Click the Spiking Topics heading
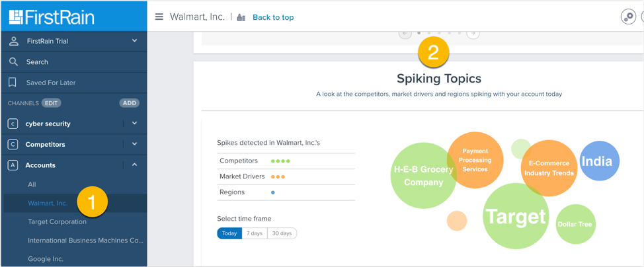 pyautogui.click(x=438, y=78)
